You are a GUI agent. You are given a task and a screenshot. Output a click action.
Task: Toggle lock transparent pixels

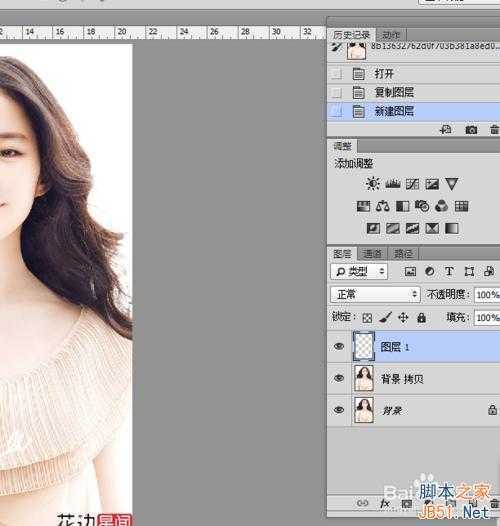367,317
